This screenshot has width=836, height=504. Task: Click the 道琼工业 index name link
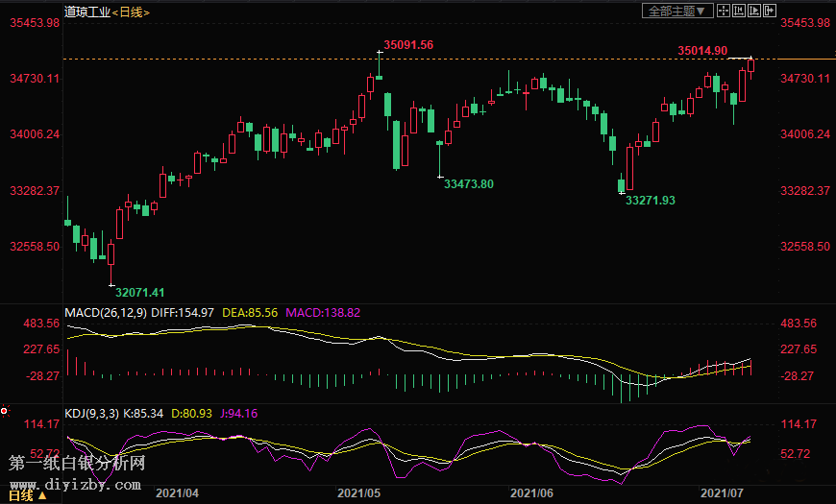[x=87, y=12]
